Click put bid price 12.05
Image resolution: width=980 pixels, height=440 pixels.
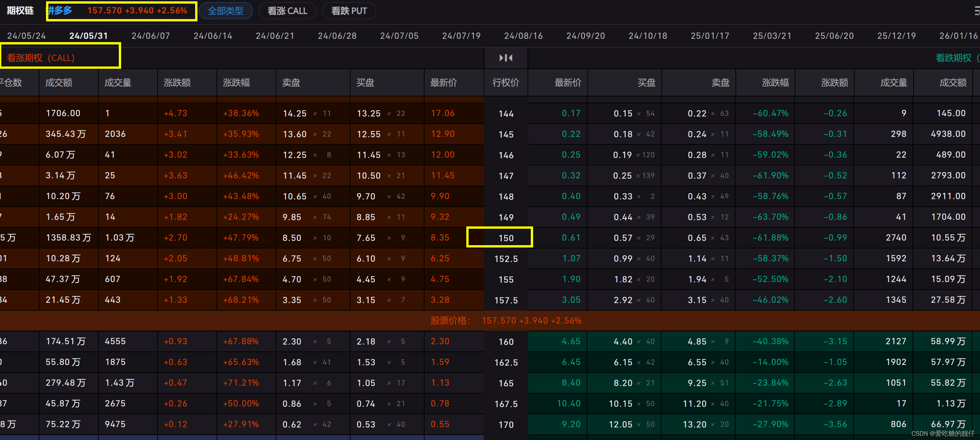(621, 425)
